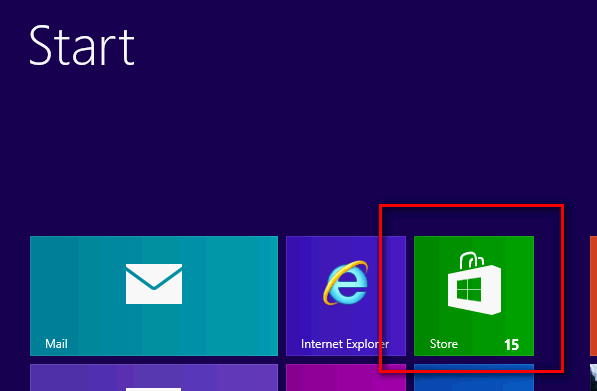The height and width of the screenshot is (391, 597).
Task: Click the Start heading text
Action: click(x=82, y=46)
